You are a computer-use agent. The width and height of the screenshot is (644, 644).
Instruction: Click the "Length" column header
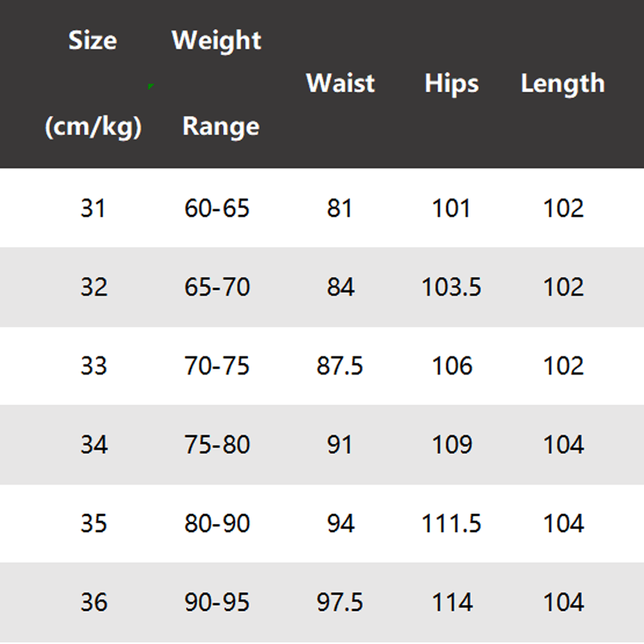pos(563,84)
